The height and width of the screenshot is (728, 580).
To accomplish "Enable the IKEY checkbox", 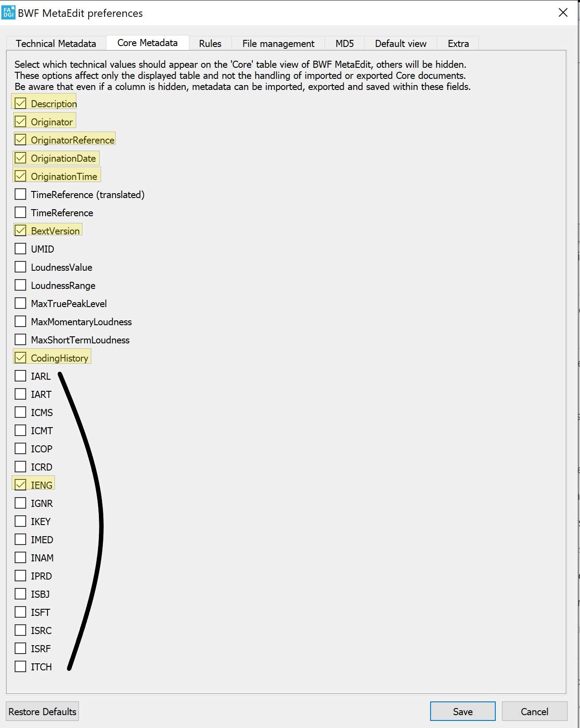I will click(x=20, y=521).
